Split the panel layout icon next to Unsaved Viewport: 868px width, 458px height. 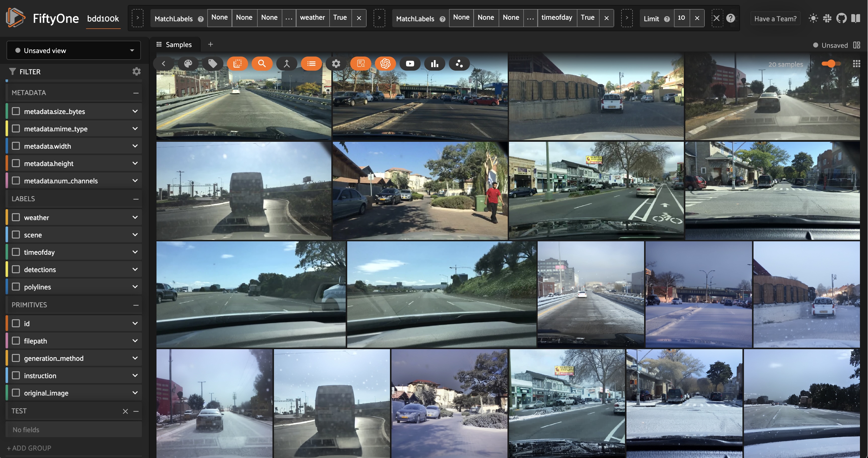click(856, 45)
